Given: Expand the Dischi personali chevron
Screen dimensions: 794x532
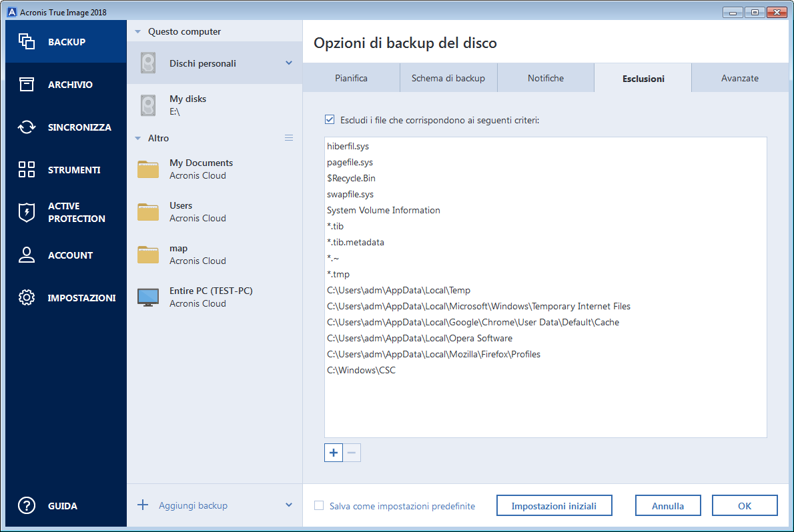Looking at the screenshot, I should [289, 63].
